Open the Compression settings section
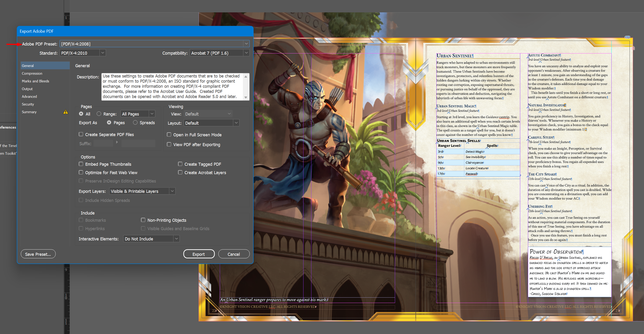 [32, 73]
